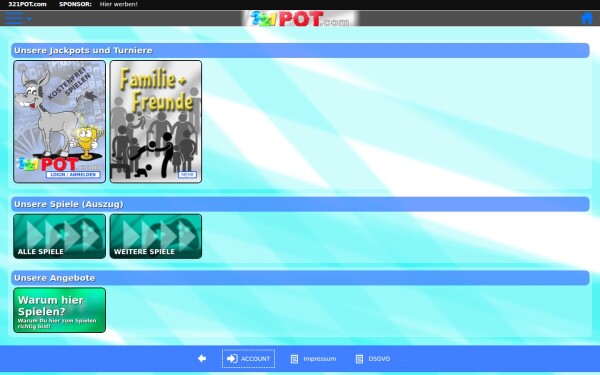
Task: Click the back arrow in footer
Action: point(202,359)
